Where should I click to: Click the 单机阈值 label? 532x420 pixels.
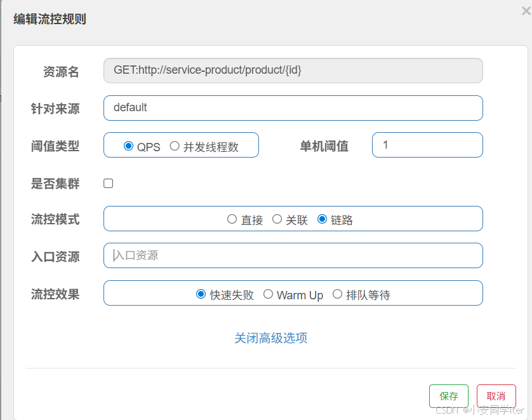point(324,146)
